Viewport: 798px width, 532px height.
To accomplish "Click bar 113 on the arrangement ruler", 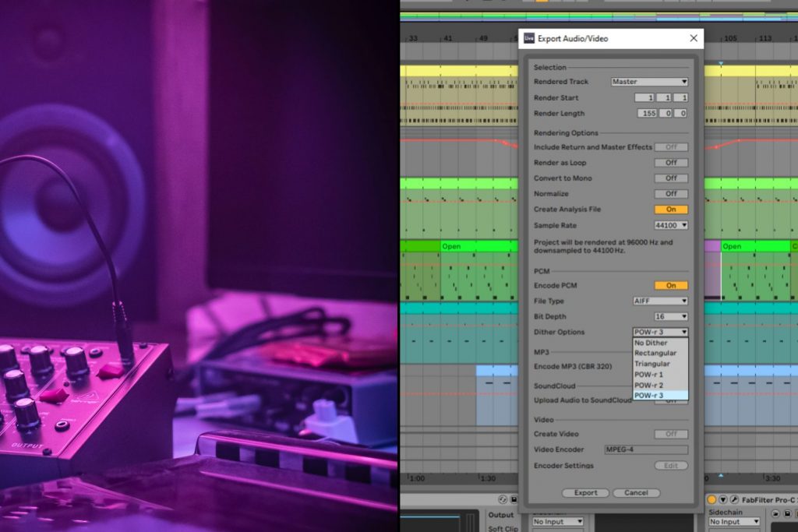I will click(x=765, y=38).
